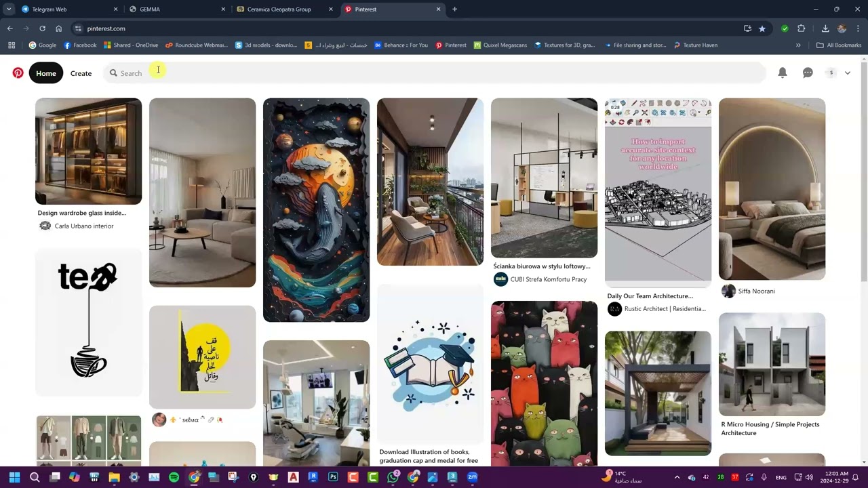Reload the page with the refresh icon

pyautogui.click(x=42, y=28)
